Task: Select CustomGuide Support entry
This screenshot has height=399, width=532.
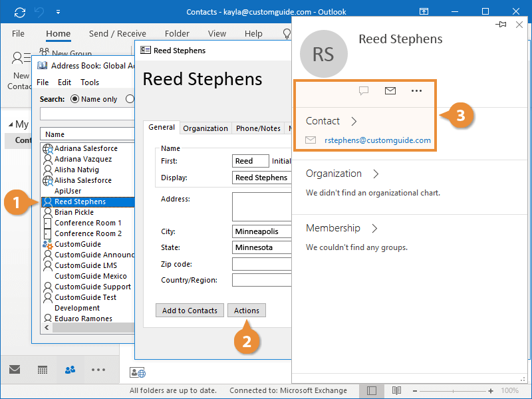Action: coord(92,287)
